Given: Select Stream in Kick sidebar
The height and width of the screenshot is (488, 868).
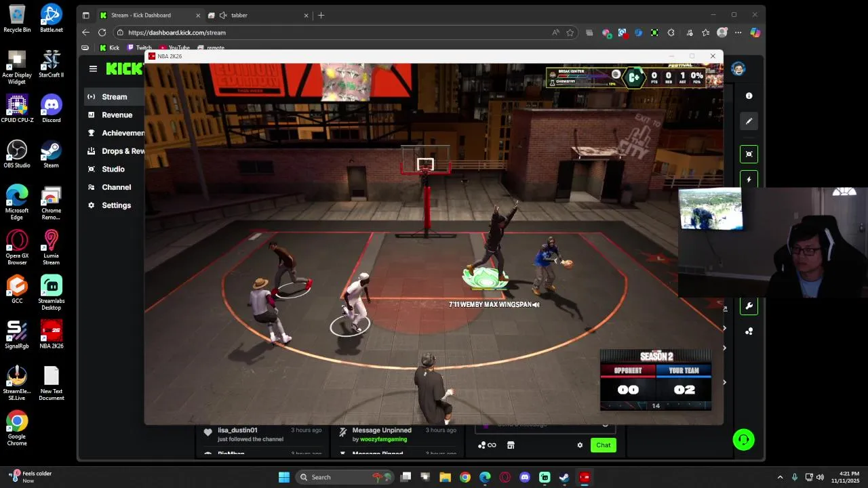Looking at the screenshot, I should pyautogui.click(x=115, y=97).
